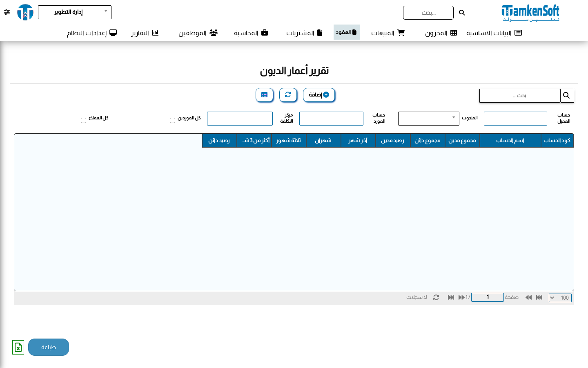The height and width of the screenshot is (368, 588).
Task: Click the top header search magnifier icon
Action: click(462, 13)
